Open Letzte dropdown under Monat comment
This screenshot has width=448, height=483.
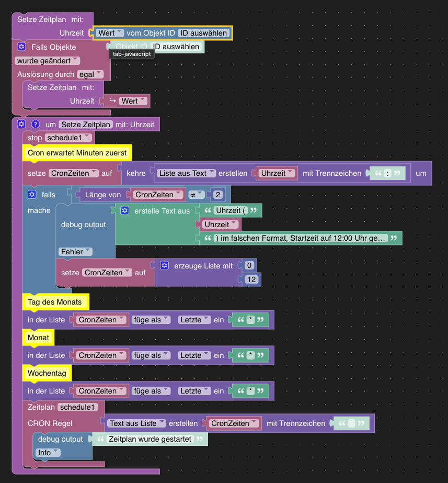194,355
